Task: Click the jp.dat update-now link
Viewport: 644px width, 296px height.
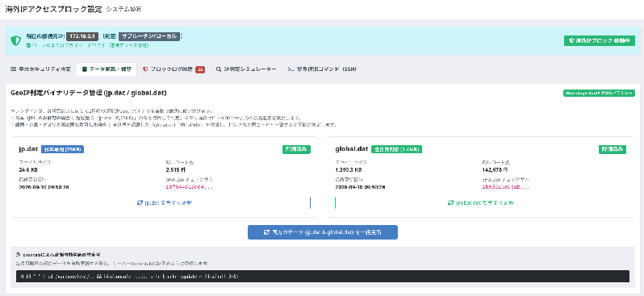Action: tap(165, 202)
